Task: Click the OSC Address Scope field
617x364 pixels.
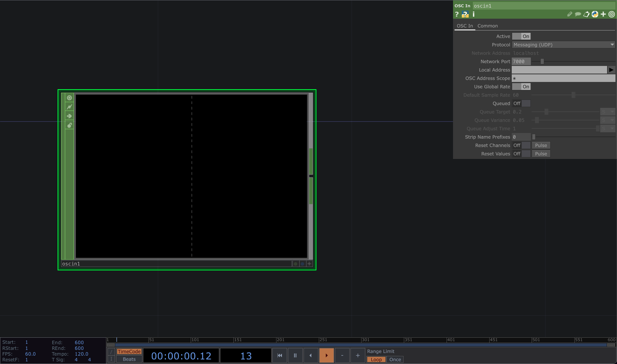Action: [x=564, y=78]
